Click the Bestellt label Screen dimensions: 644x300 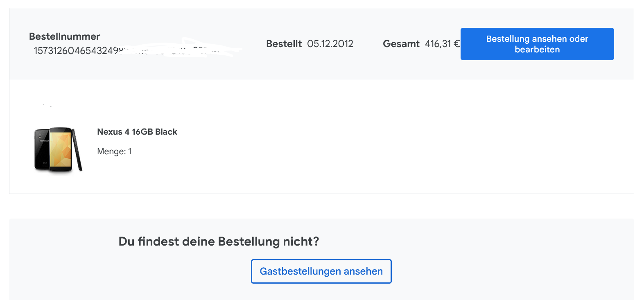(x=284, y=44)
